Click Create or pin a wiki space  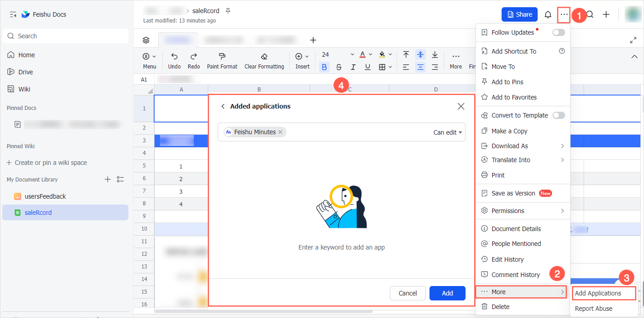(47, 163)
